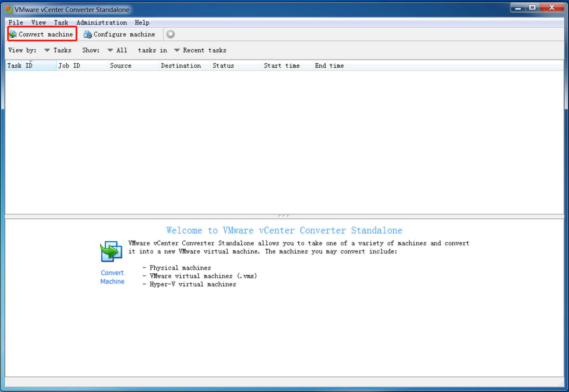Click the VMware Converter title bar icon
569x392 pixels.
pos(9,10)
